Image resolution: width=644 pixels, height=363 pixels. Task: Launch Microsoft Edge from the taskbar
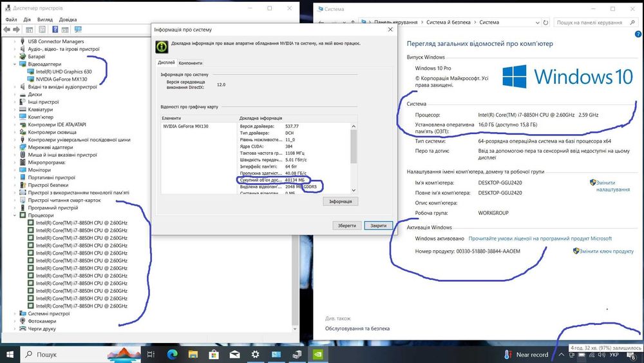coord(172,355)
